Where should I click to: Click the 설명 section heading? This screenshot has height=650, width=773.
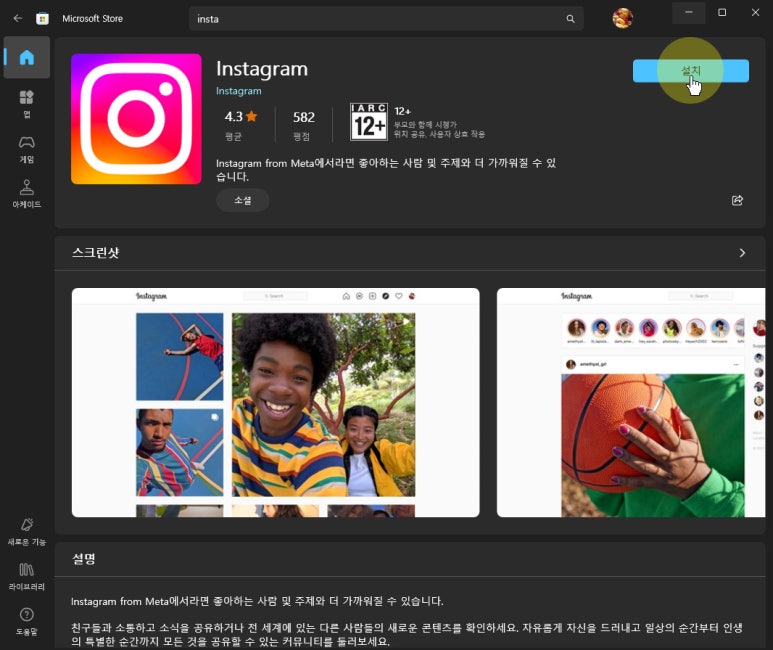pyautogui.click(x=84, y=559)
